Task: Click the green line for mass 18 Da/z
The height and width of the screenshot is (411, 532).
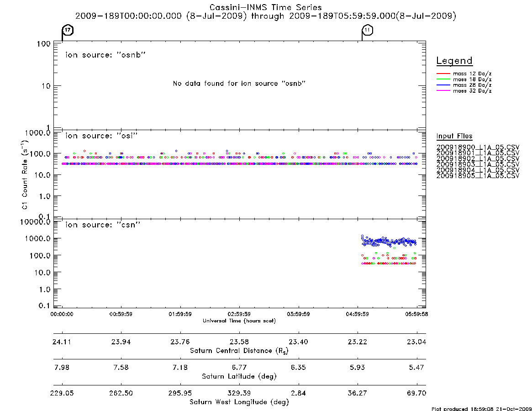Action: coord(443,79)
